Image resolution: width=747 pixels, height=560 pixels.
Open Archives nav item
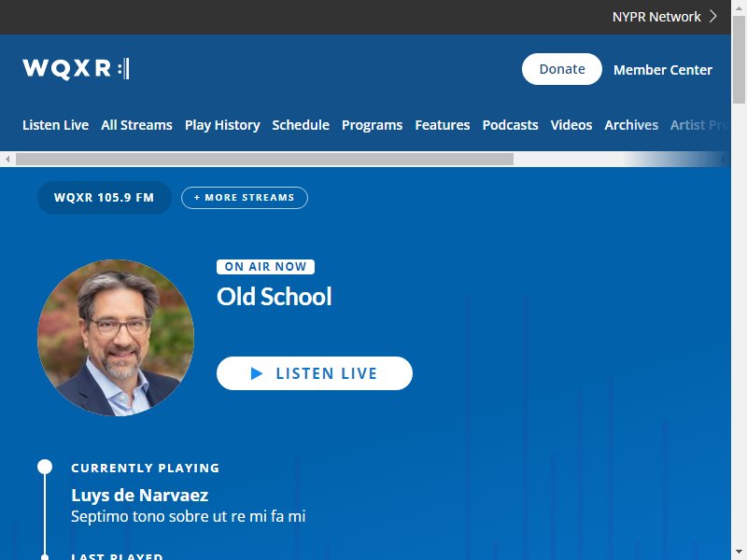click(631, 125)
